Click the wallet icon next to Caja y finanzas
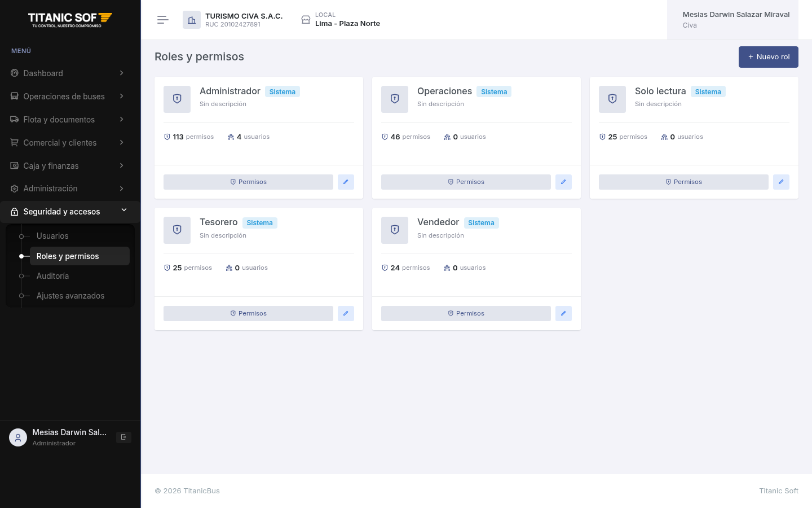This screenshot has width=812, height=508. (15, 166)
